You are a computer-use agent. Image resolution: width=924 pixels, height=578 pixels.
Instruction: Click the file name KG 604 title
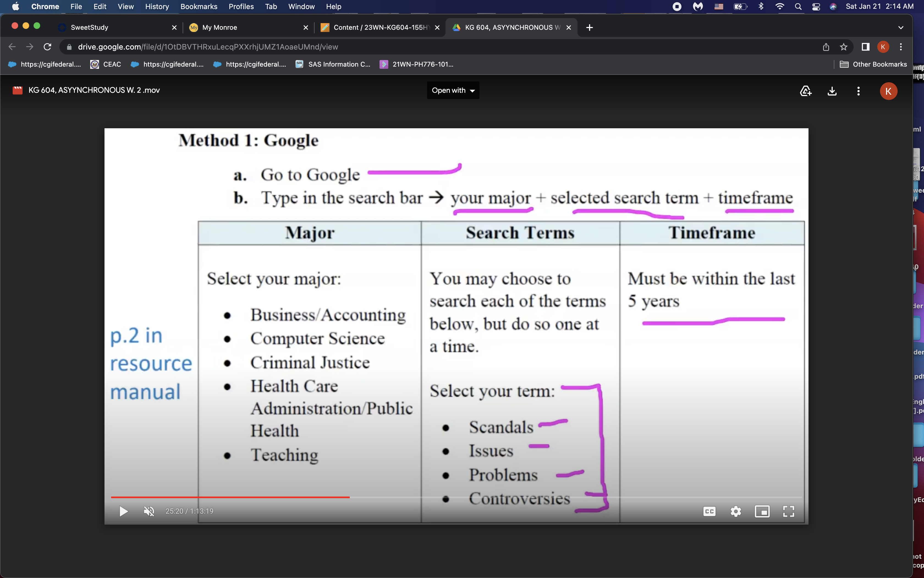94,90
